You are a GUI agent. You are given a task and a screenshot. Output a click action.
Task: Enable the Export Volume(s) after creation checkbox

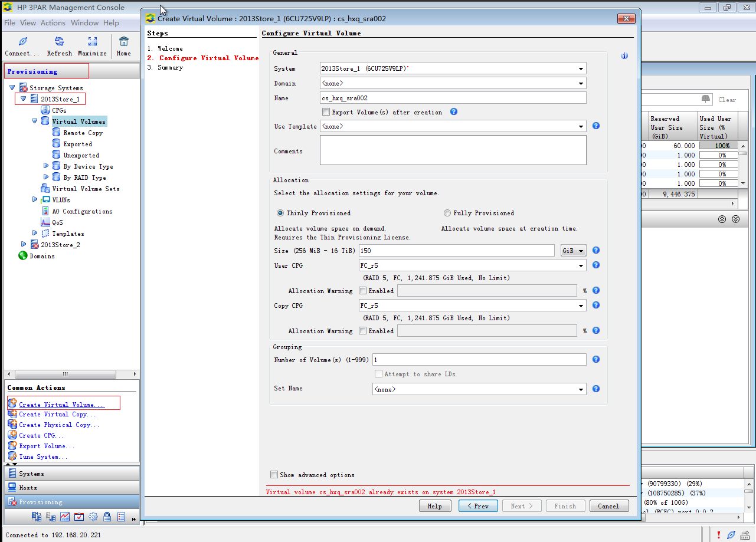click(326, 111)
